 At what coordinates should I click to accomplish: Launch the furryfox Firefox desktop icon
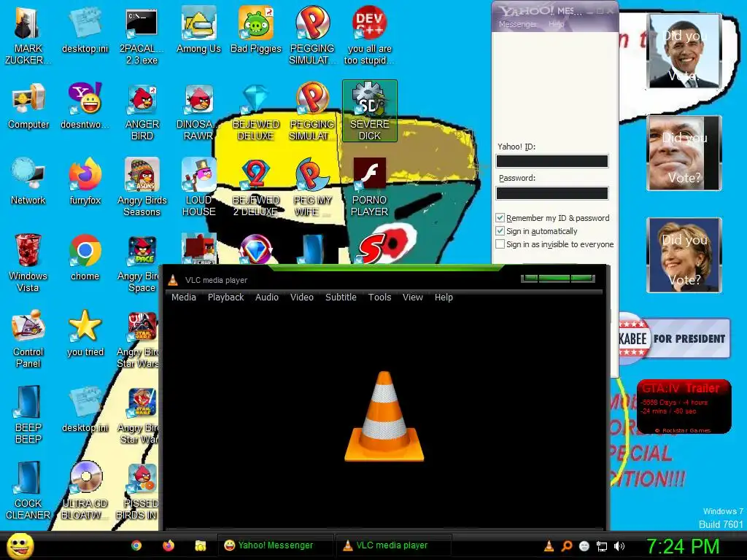click(85, 182)
